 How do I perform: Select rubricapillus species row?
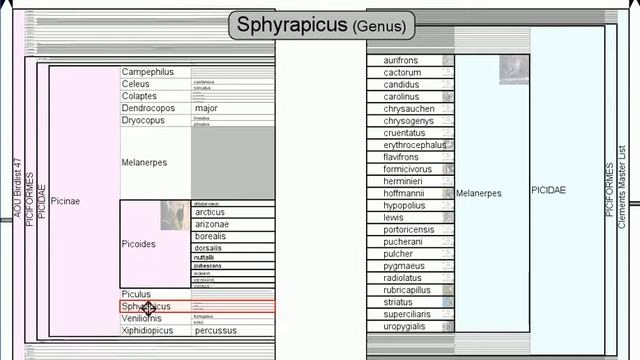tap(411, 290)
